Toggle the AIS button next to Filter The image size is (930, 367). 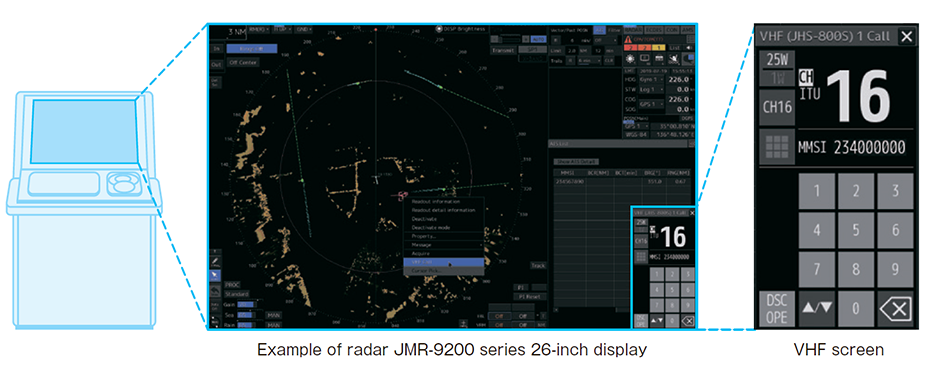coord(599,30)
